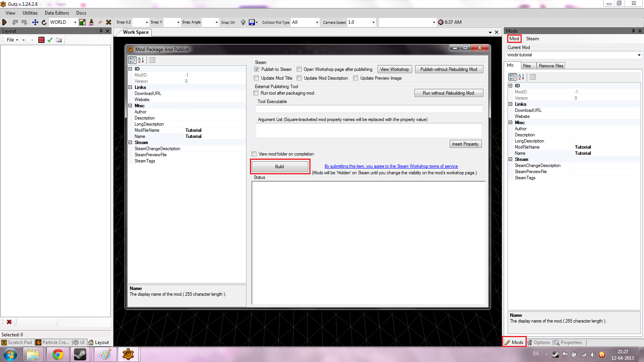
Task: Click the Insert Property button
Action: click(x=465, y=144)
